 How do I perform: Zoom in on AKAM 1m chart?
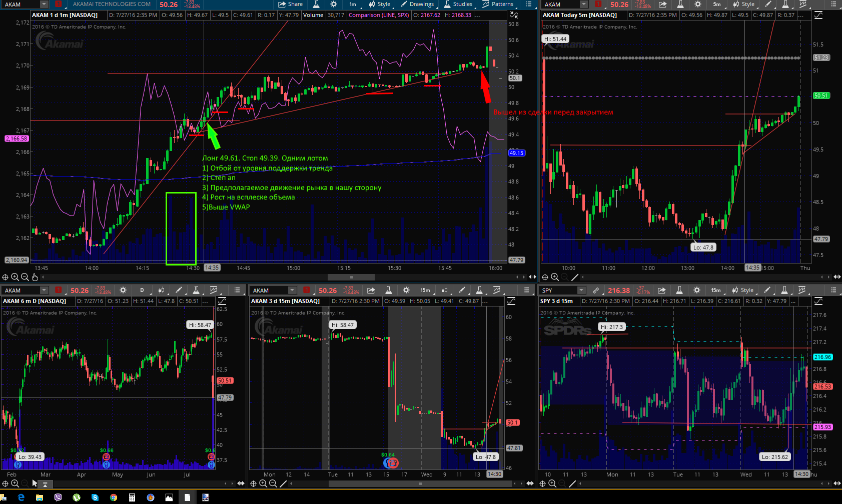point(15,277)
